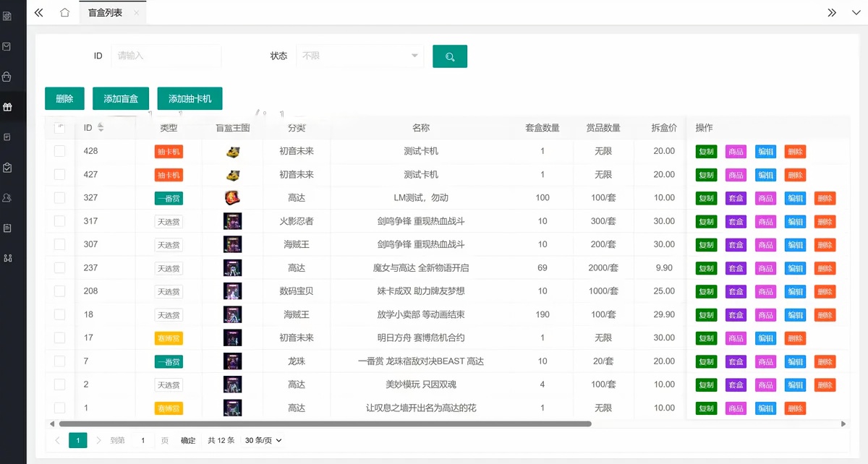The image size is (868, 464).
Task: Click the magnifier search button
Action: pos(449,56)
